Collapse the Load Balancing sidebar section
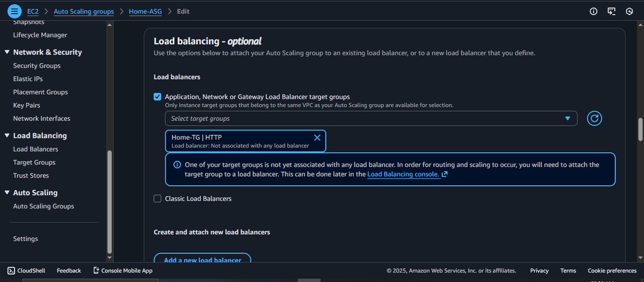Image resolution: width=644 pixels, height=282 pixels. 7,135
